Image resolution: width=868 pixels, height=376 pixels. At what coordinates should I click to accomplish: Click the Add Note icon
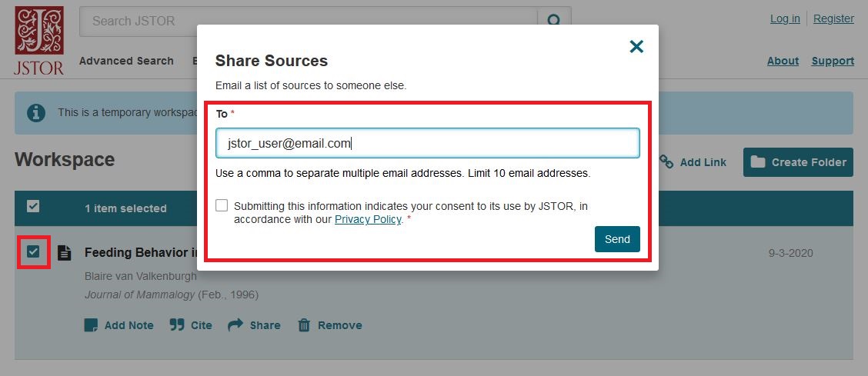coord(91,325)
